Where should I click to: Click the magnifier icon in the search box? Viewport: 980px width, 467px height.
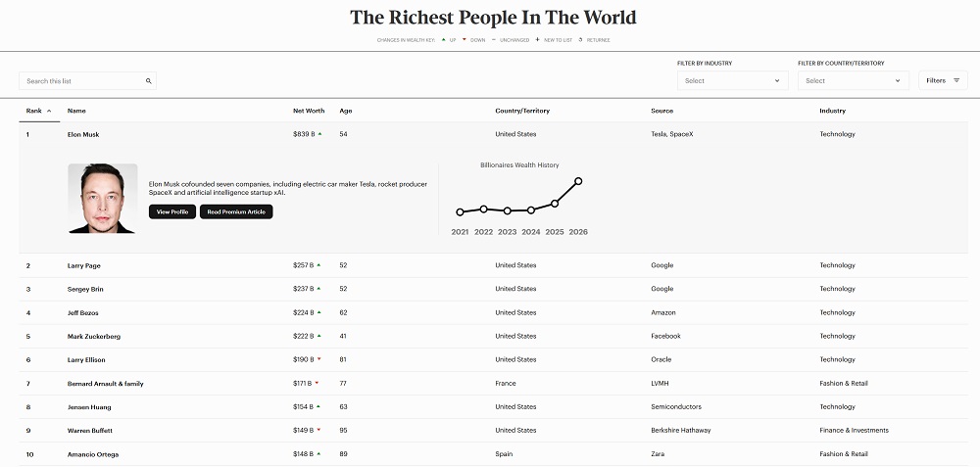pyautogui.click(x=148, y=81)
